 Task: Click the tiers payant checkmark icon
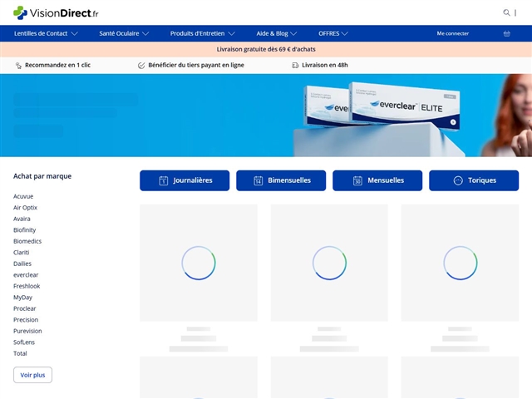pyautogui.click(x=141, y=65)
